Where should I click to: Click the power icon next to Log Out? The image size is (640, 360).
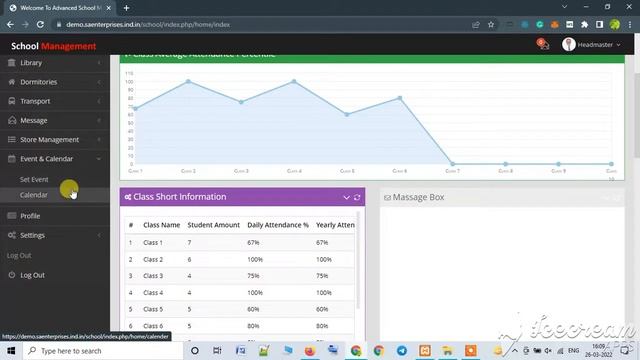click(x=12, y=275)
